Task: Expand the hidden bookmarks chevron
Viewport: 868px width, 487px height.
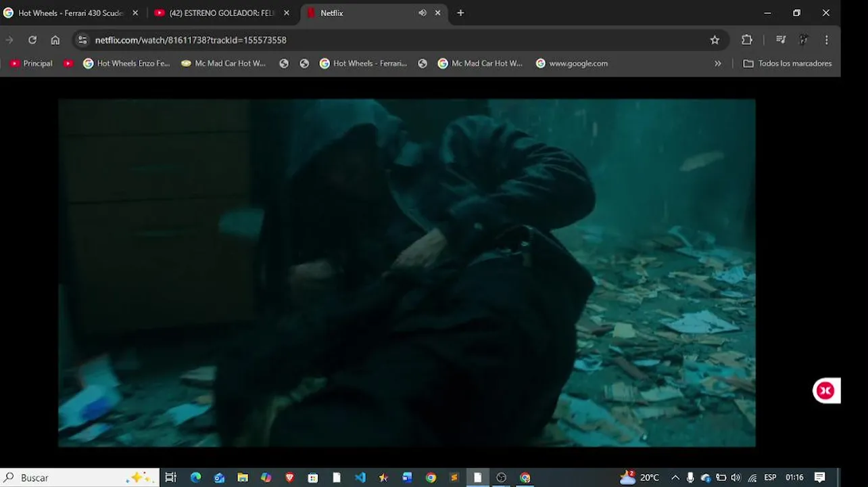Action: pos(717,64)
